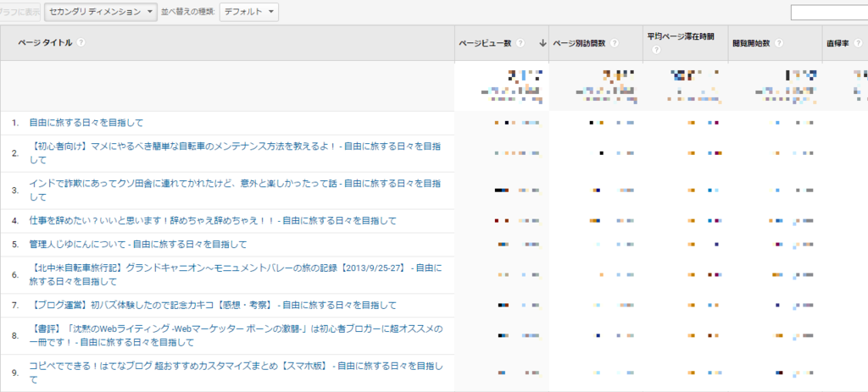Open the 仕事を辞めたい？ page link
The height and width of the screenshot is (392, 868).
click(x=213, y=221)
